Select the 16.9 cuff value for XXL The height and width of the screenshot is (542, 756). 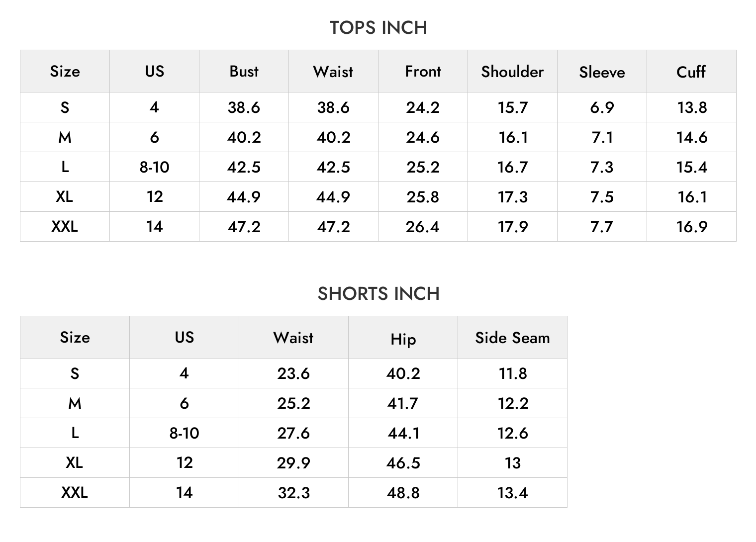[691, 227]
